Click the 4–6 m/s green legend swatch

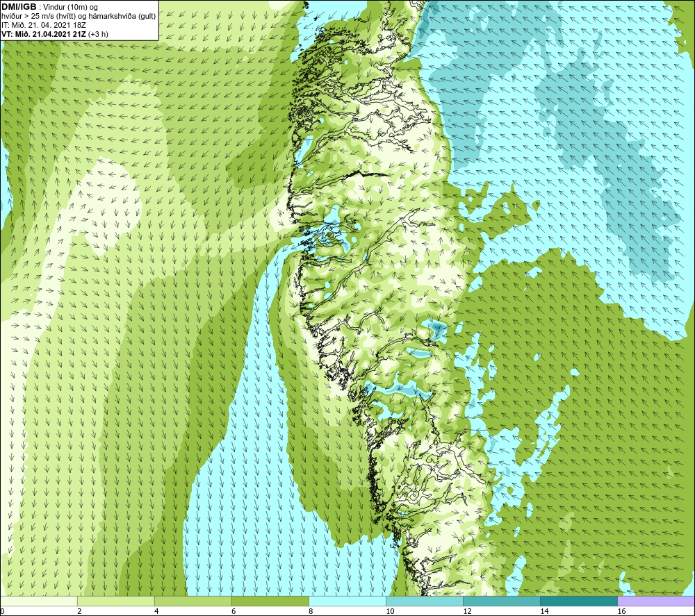[193, 601]
